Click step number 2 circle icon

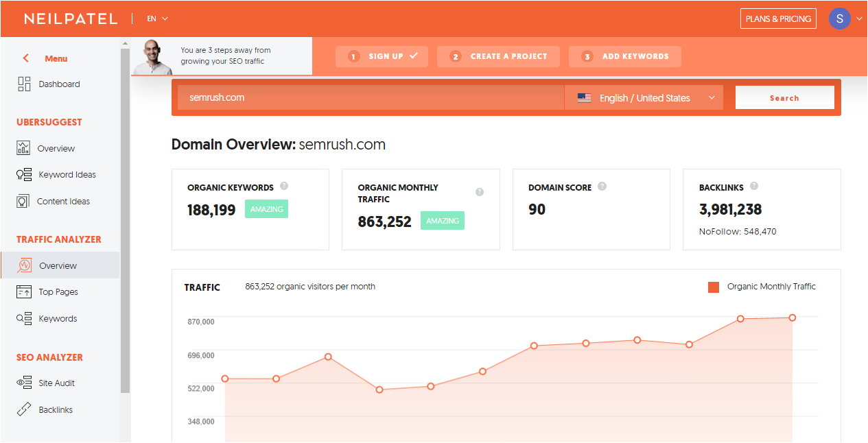(x=456, y=57)
